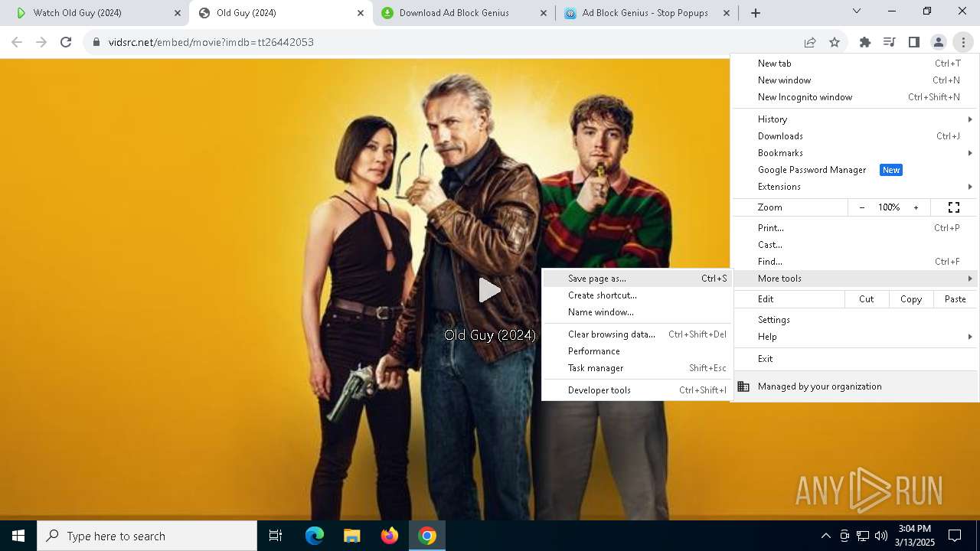Open File Explorer from taskbar
This screenshot has height=551, width=980.
[352, 536]
